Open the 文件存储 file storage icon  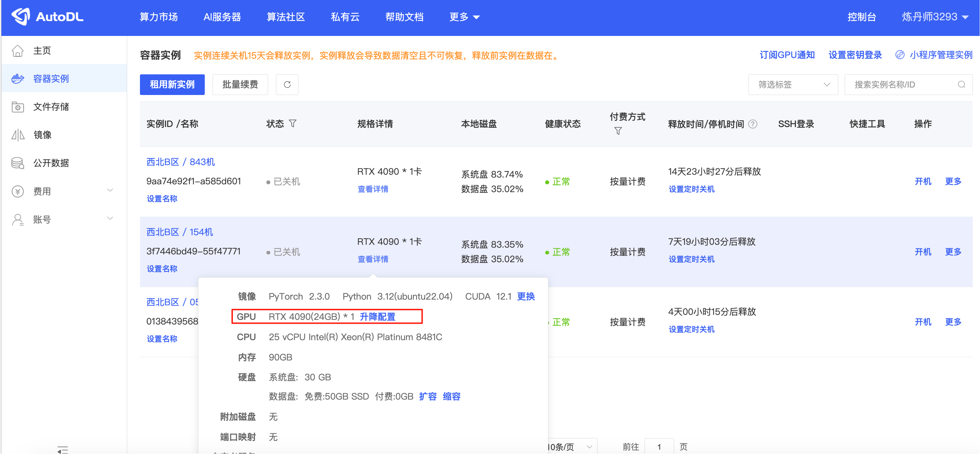17,107
